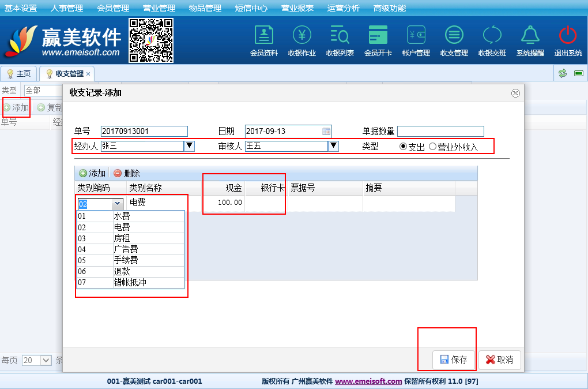Click the 单据数量 input field
This screenshot has height=389, width=588.
440,131
